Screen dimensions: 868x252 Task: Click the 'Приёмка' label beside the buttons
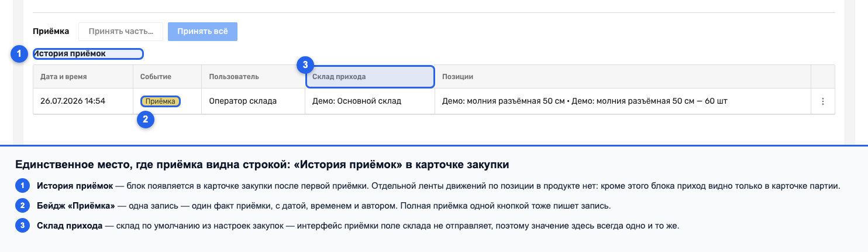tap(51, 31)
